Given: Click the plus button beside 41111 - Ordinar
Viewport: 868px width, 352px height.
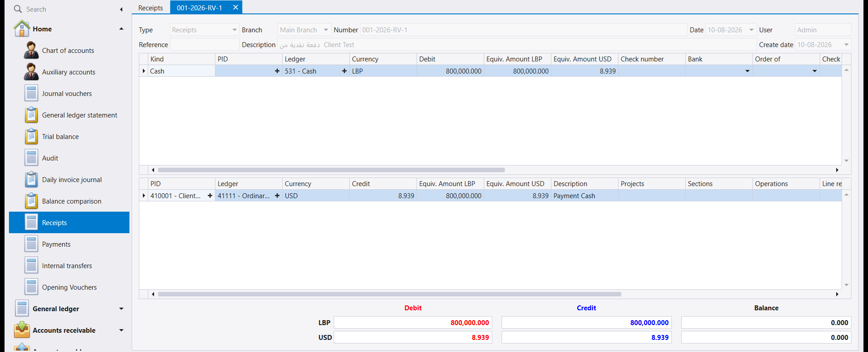Looking at the screenshot, I should coord(277,196).
